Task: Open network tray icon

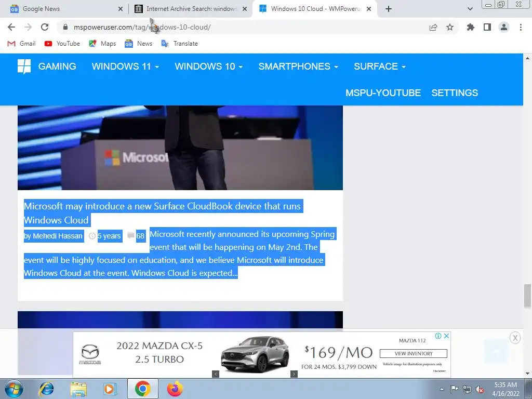Action: point(467,389)
